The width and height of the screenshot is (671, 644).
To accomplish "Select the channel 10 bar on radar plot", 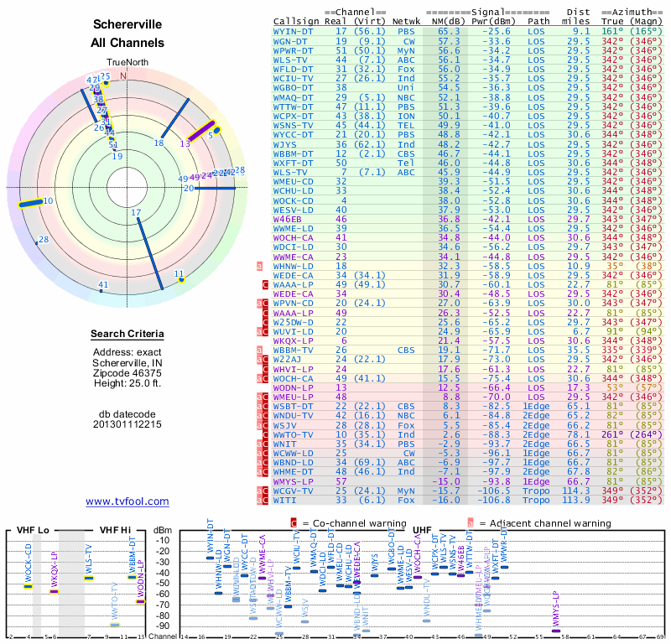I will (x=30, y=203).
